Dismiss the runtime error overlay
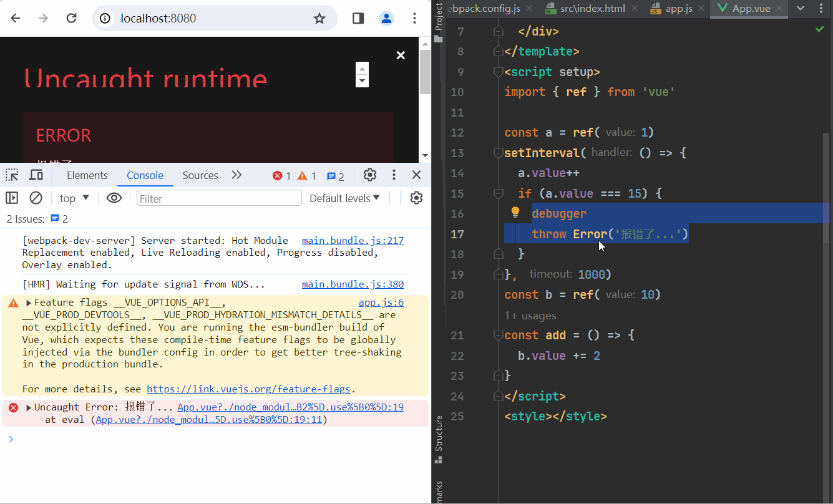 [x=401, y=56]
